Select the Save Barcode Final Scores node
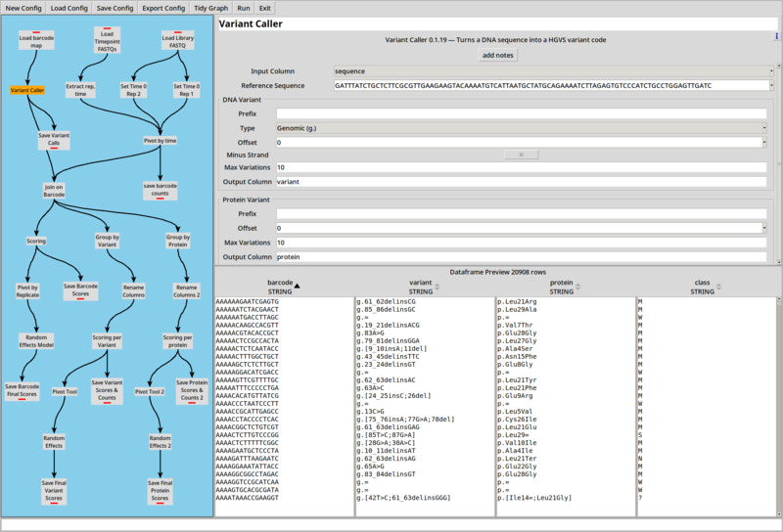The image size is (783, 532). [x=22, y=391]
